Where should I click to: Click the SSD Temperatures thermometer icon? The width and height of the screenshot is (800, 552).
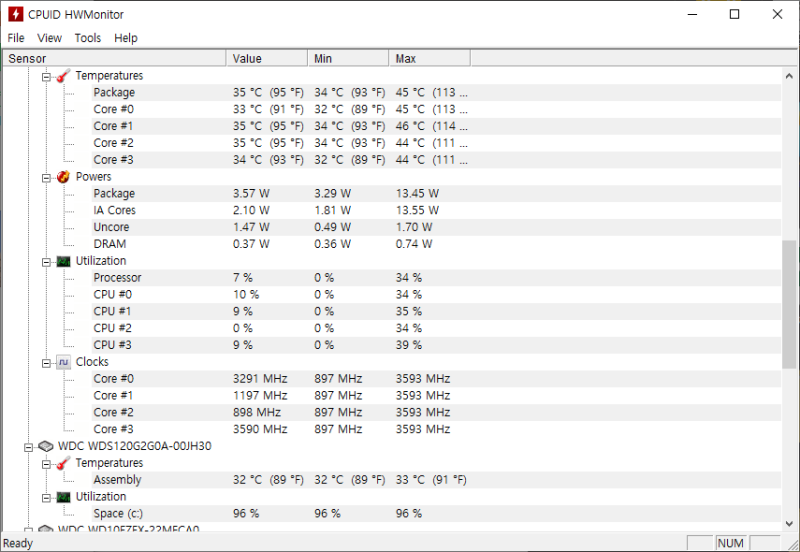click(x=63, y=463)
